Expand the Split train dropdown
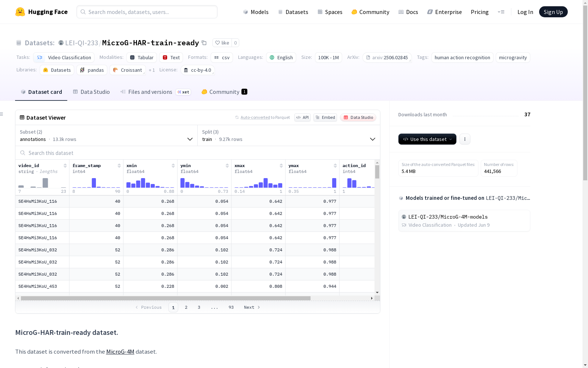Screen dimensions: 588x368 click(289, 135)
